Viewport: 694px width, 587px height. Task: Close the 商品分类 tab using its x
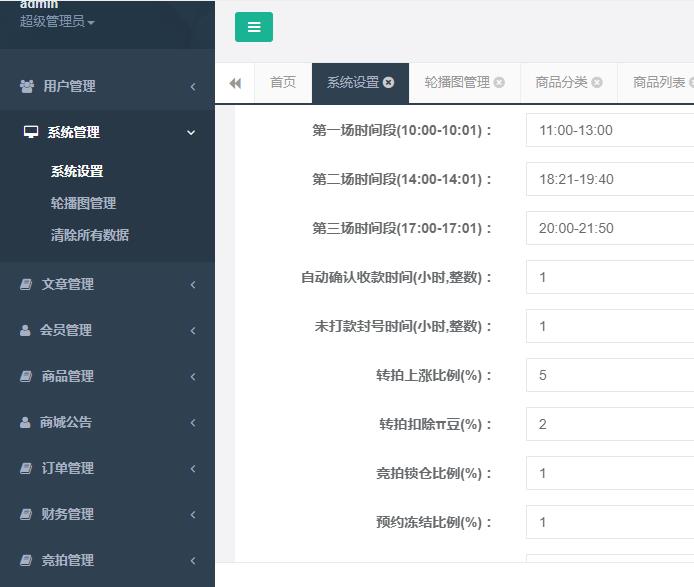click(597, 83)
